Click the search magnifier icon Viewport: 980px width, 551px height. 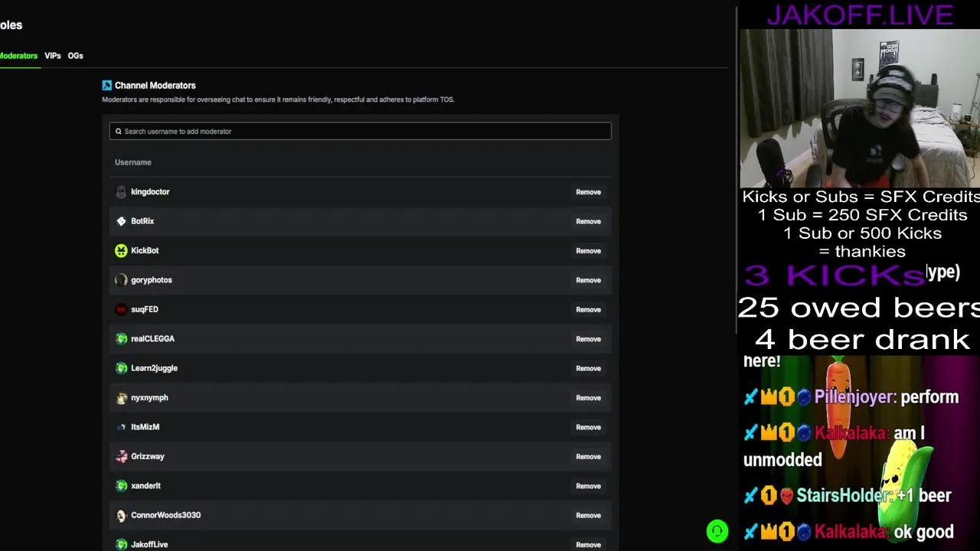(x=118, y=131)
